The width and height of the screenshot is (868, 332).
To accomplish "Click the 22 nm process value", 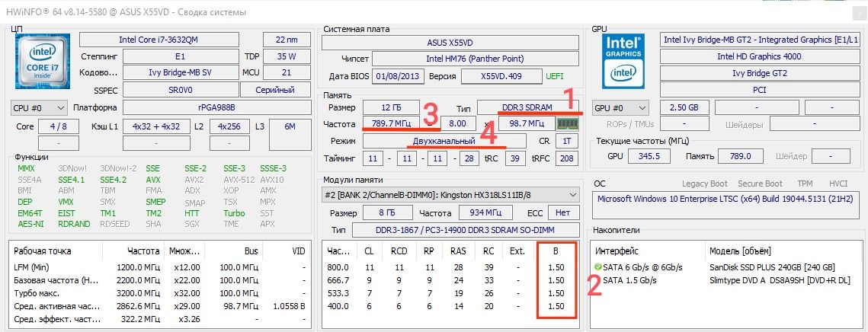I will tap(287, 40).
